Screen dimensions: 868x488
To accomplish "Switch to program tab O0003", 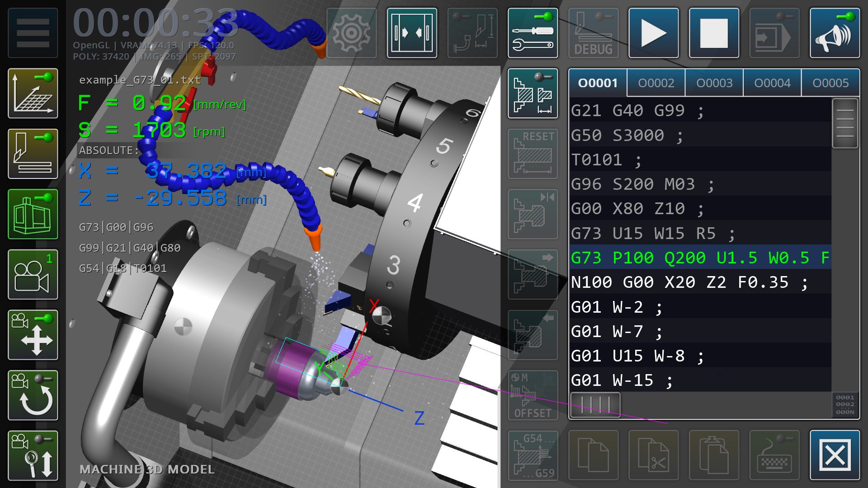I will (714, 83).
